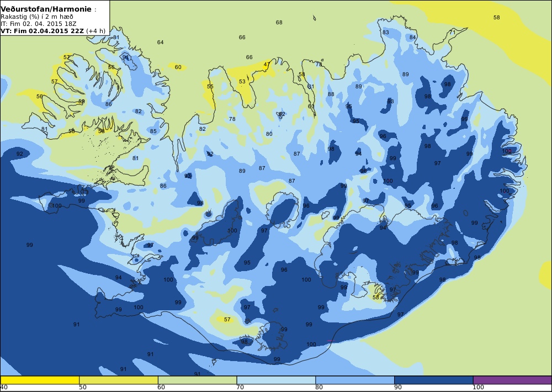Click the legend scale label 100
This screenshot has height=392, width=552.
click(x=479, y=388)
